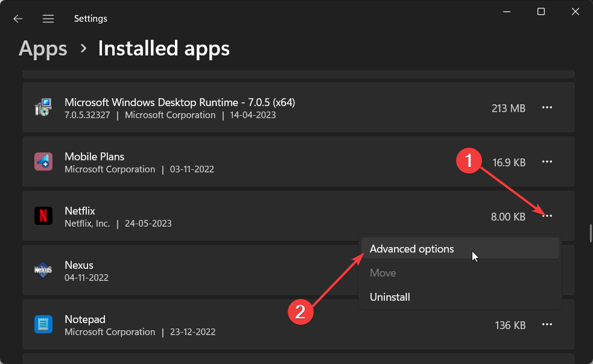Open more options for Microsoft Windows Desktop Runtime
This screenshot has height=364, width=593.
coord(547,108)
